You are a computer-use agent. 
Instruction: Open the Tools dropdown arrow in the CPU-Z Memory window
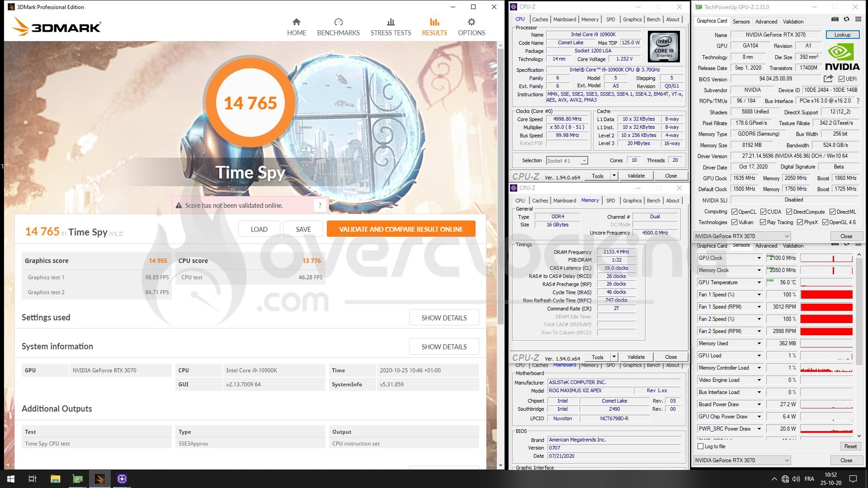614,357
